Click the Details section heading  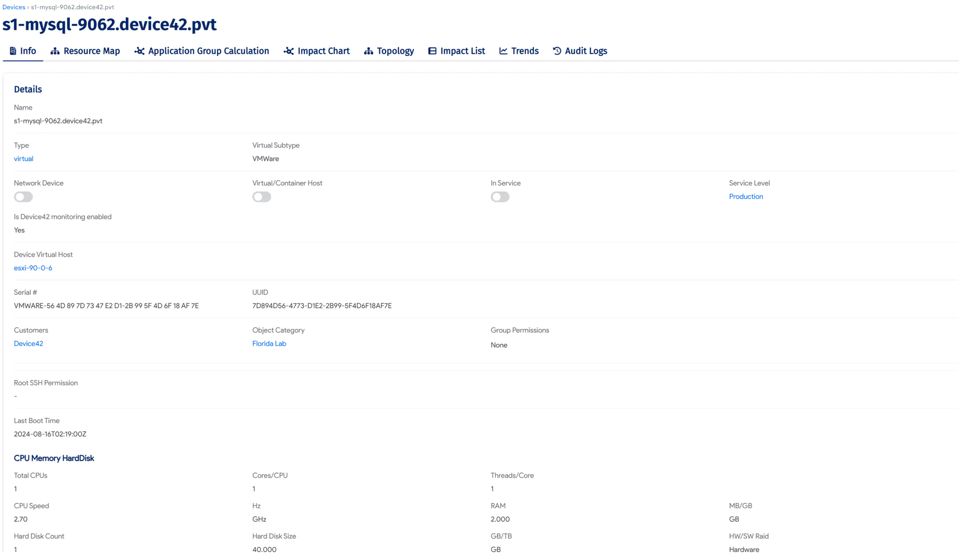[28, 89]
